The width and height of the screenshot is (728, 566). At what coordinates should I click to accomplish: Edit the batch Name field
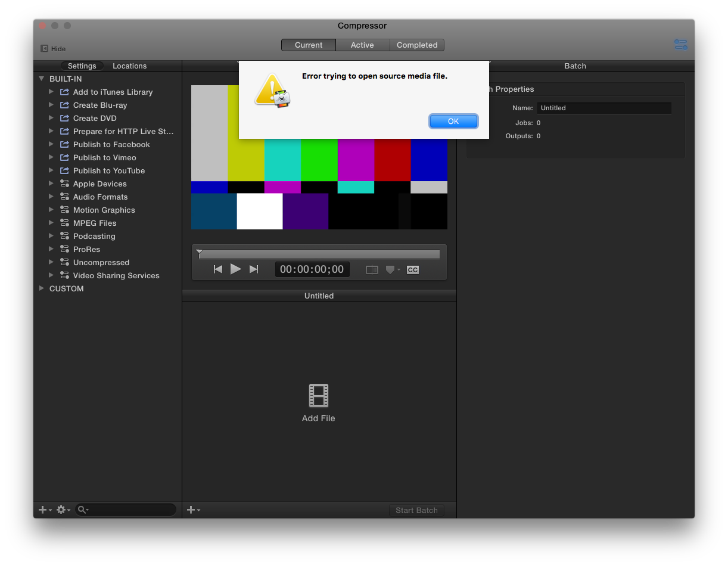click(604, 108)
